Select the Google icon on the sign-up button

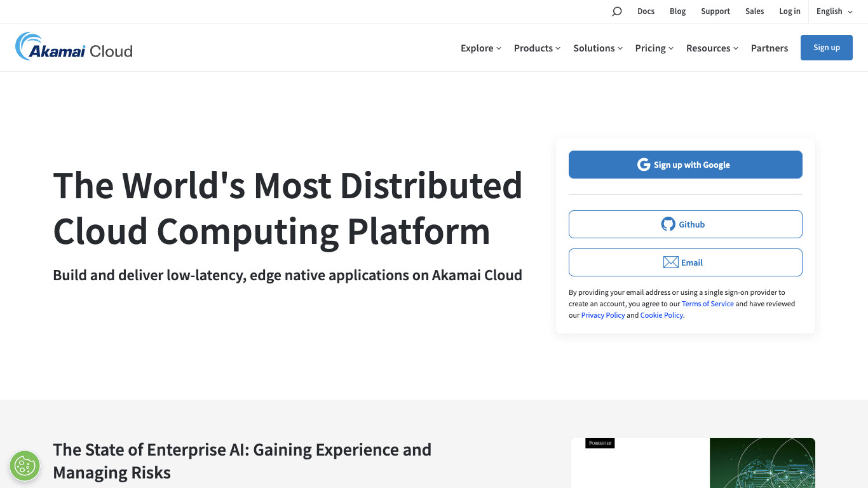[x=642, y=164]
